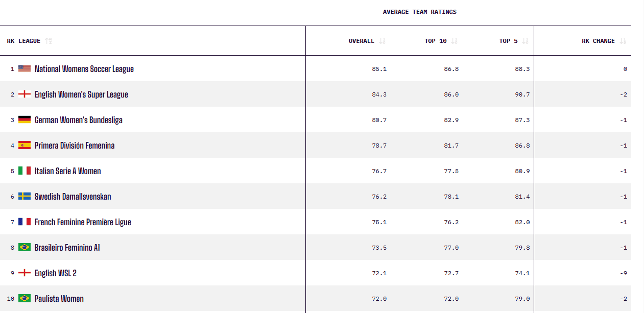Image resolution: width=644 pixels, height=313 pixels.
Task: Click the German flag icon
Action: (x=25, y=119)
